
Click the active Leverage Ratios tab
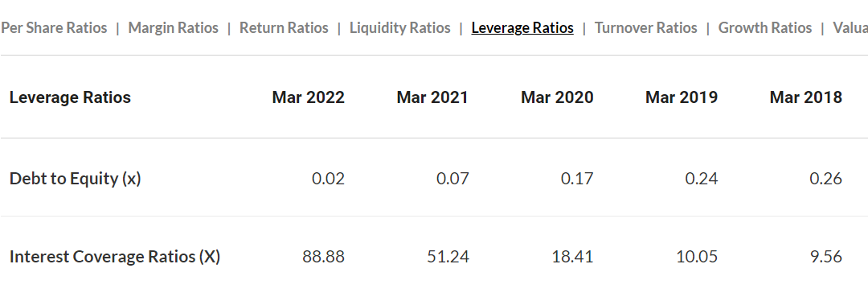[522, 27]
